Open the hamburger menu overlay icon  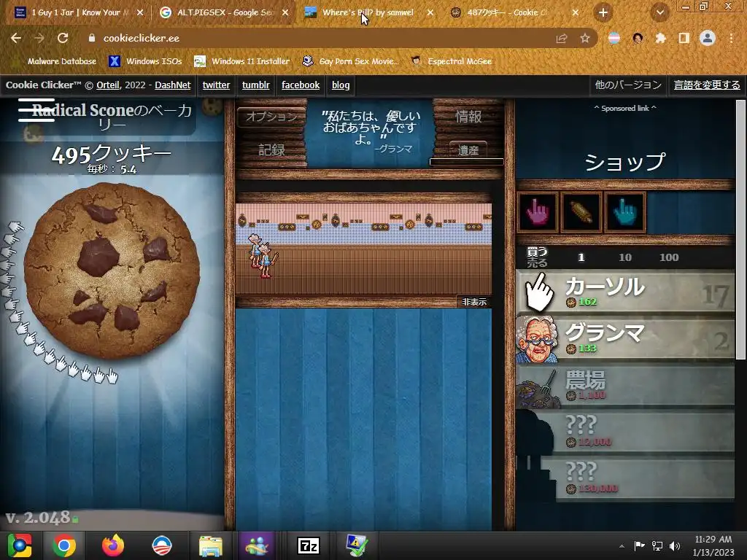(x=36, y=110)
